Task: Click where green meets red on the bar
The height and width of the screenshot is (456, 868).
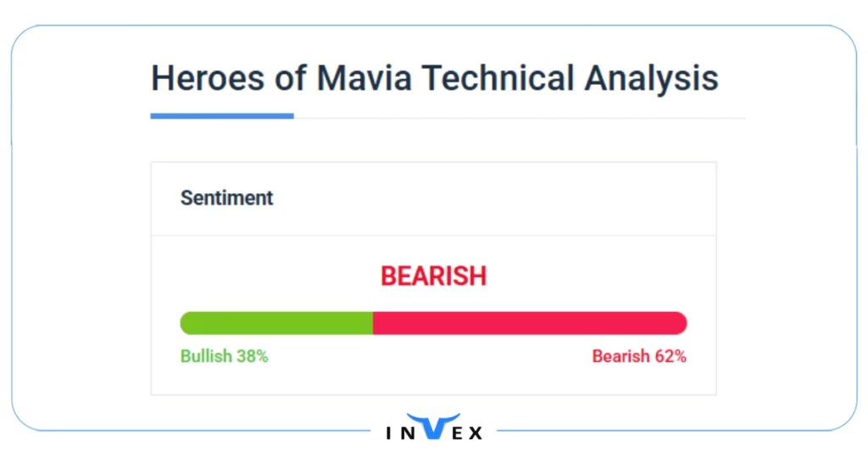Action: pos(373,323)
